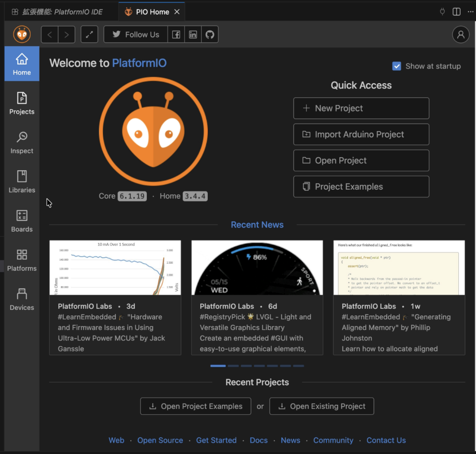This screenshot has height=454, width=476.
Task: Click the Facebook icon in toolbar
Action: click(176, 34)
